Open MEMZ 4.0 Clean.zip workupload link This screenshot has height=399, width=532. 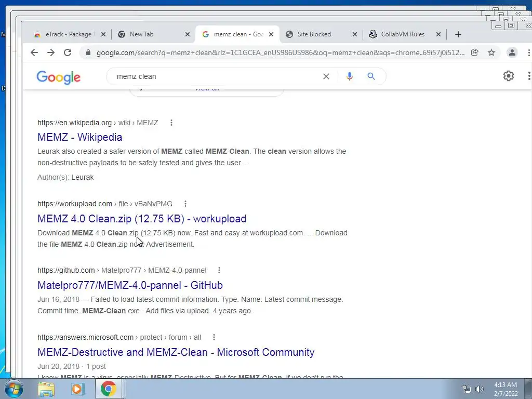pos(142,219)
